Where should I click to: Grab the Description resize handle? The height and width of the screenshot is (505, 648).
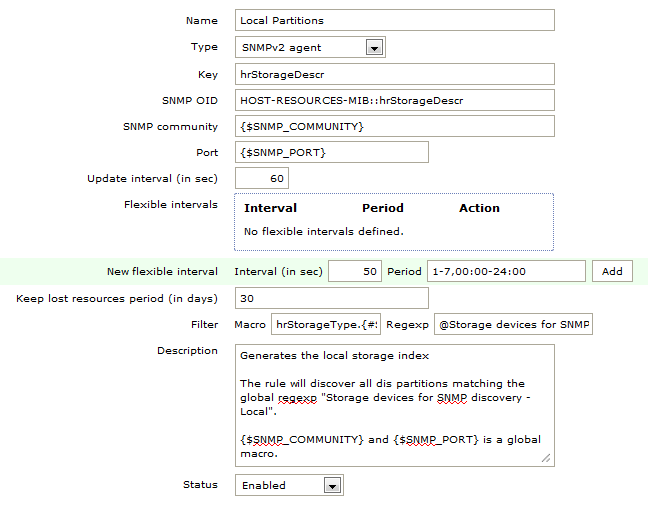point(547,459)
